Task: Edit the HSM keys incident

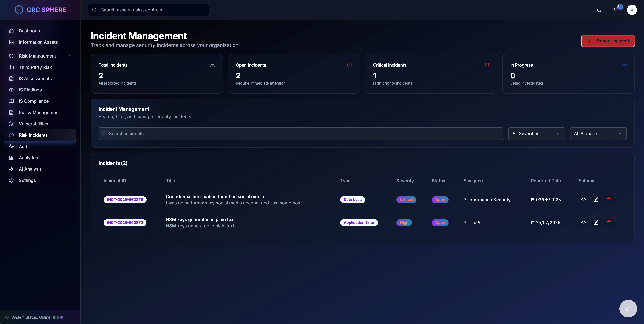Action: point(596,222)
